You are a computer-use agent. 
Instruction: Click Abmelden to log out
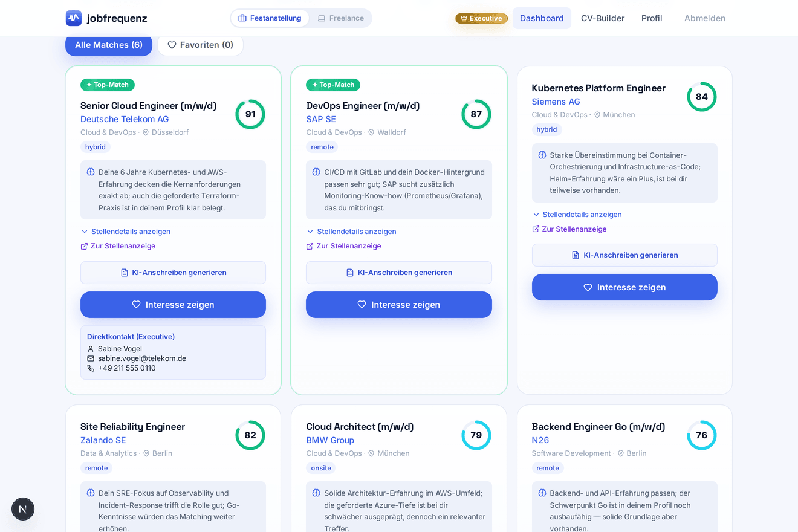pos(705,18)
